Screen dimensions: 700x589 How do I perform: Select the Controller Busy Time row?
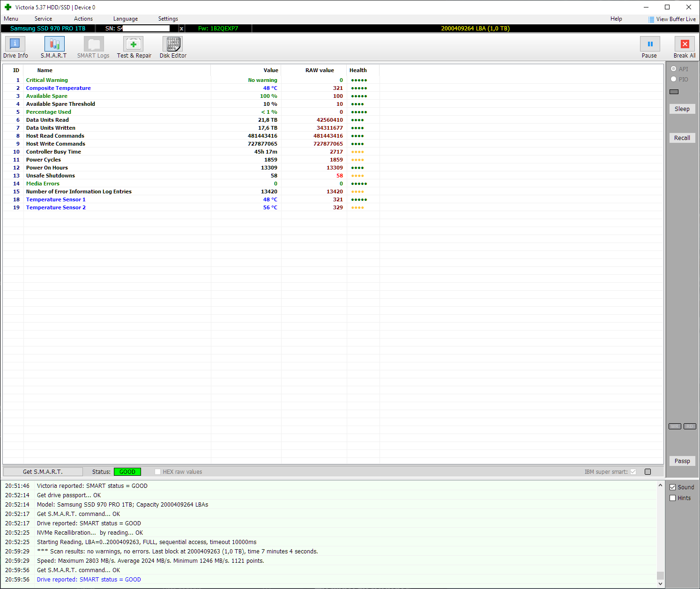click(x=333, y=152)
